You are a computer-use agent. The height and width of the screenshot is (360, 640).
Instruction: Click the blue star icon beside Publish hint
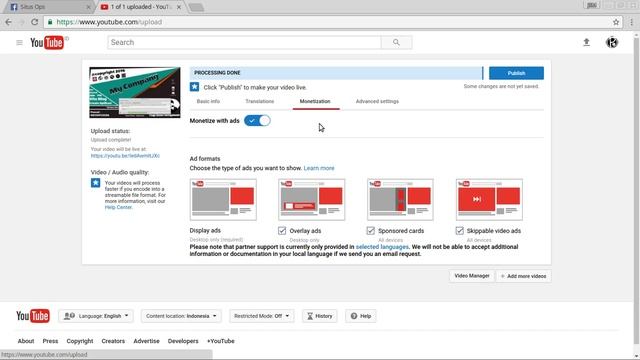pyautogui.click(x=194, y=87)
